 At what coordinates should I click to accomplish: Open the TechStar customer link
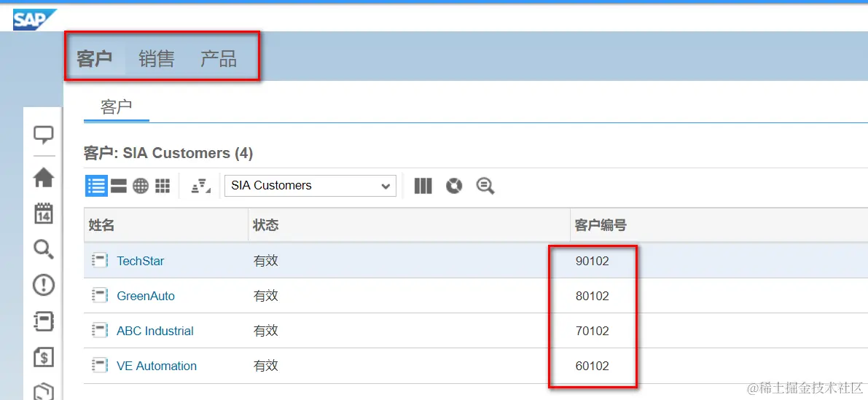coord(141,261)
